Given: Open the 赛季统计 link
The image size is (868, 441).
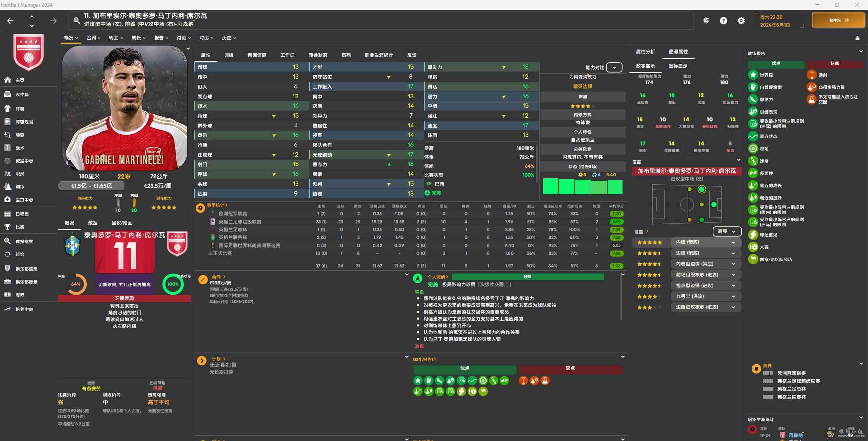Looking at the screenshot, I should pos(217,205).
